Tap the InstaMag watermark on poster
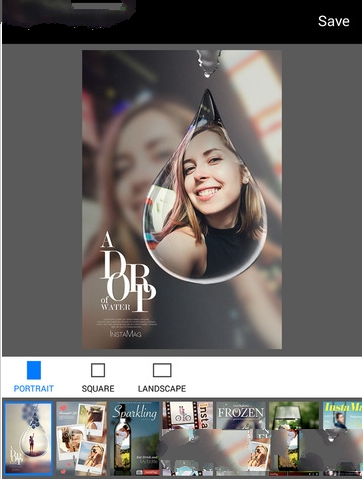Screen dimensions: 363x479 125,334
